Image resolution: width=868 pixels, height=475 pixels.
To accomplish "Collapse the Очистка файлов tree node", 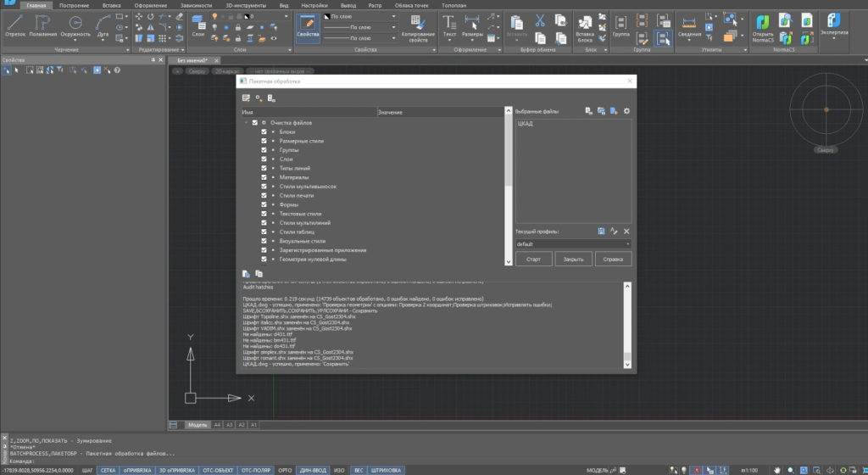I will [x=246, y=123].
